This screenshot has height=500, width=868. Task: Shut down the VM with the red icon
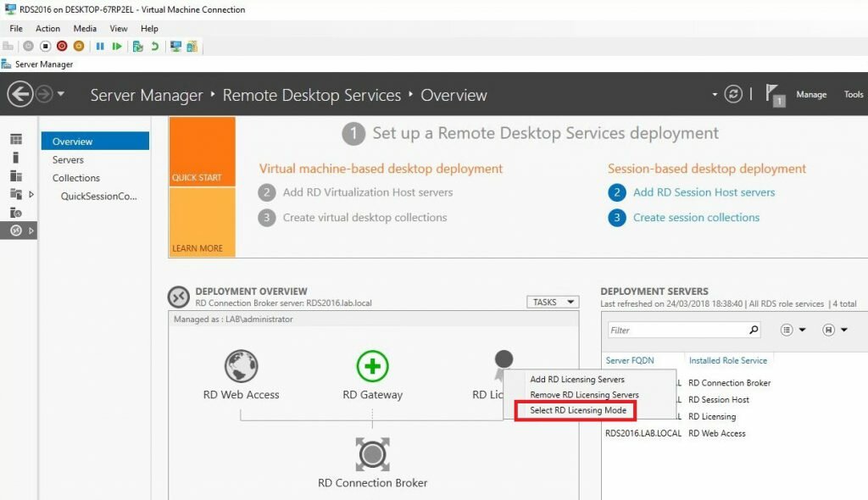click(62, 47)
